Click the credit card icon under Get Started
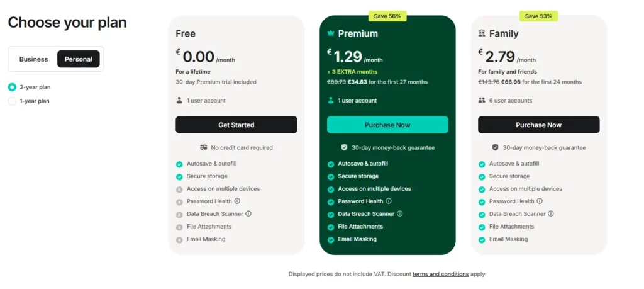Viewport: 644px width, 289px height. pos(204,147)
